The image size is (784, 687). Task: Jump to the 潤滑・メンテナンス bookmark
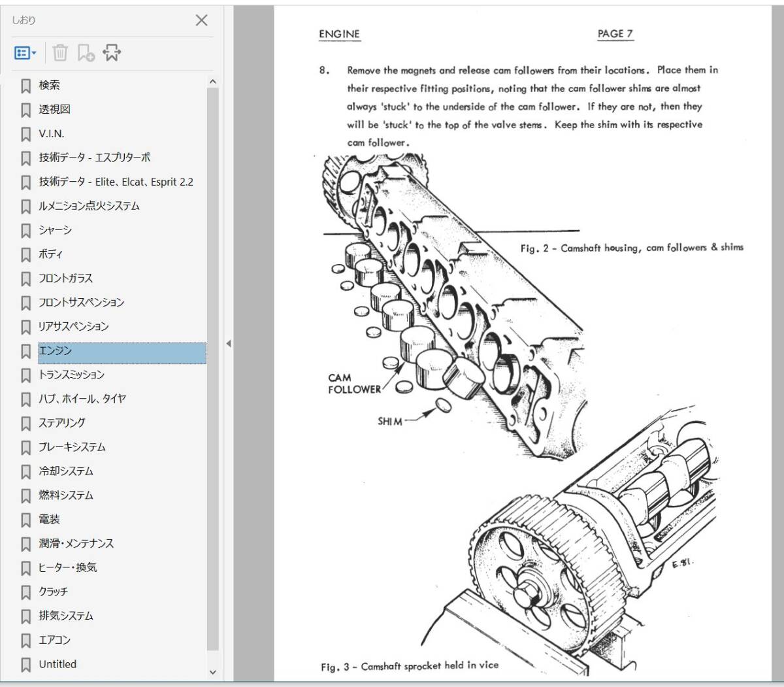click(x=76, y=544)
